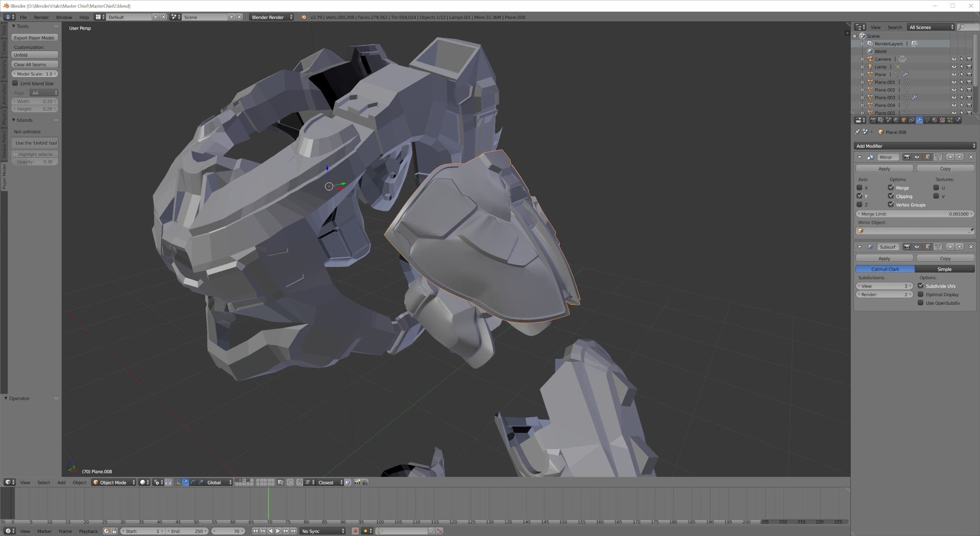Toggle Mirror modifier edit-mode display icon
980x536 pixels.
pyautogui.click(x=927, y=157)
